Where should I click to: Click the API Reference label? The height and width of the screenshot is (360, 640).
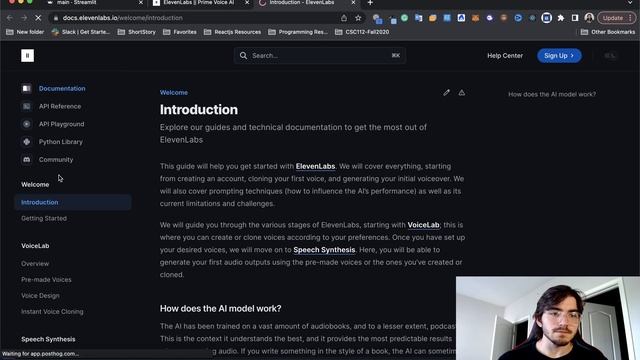(x=60, y=106)
